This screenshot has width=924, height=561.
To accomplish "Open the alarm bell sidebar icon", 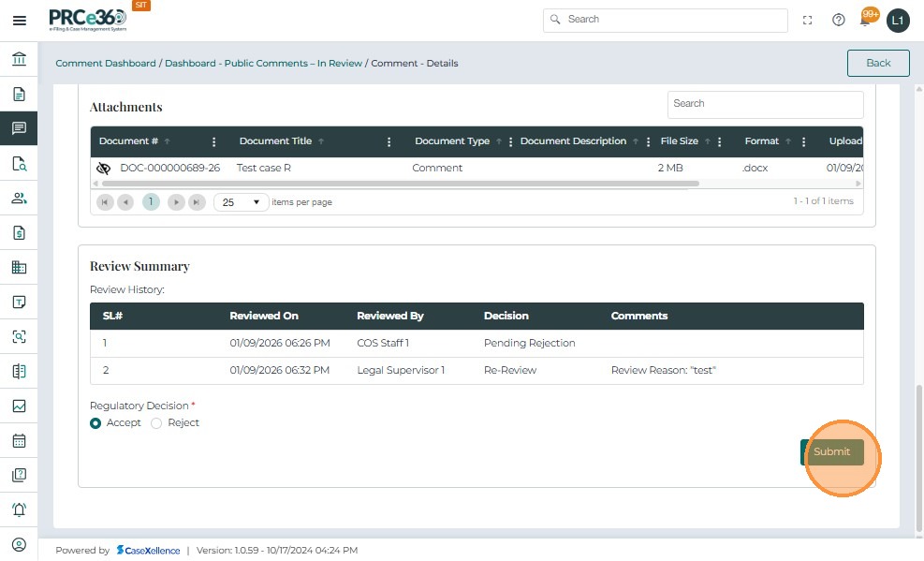I will click(x=19, y=509).
